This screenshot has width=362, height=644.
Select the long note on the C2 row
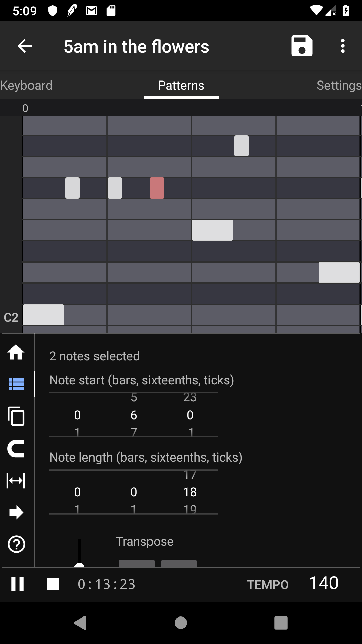pyautogui.click(x=44, y=315)
